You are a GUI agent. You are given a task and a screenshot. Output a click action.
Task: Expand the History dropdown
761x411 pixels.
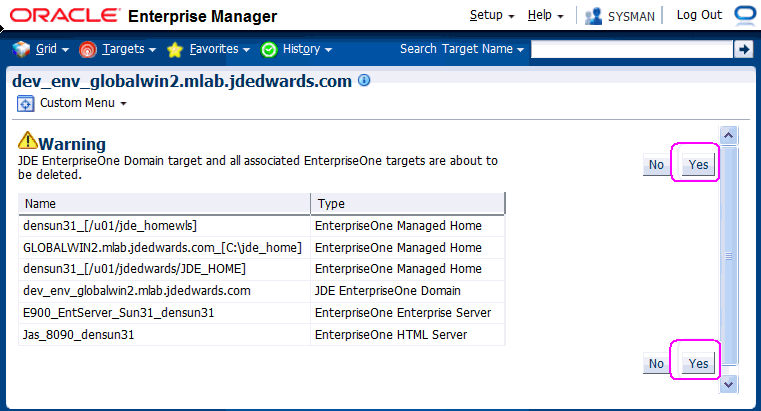(x=294, y=49)
